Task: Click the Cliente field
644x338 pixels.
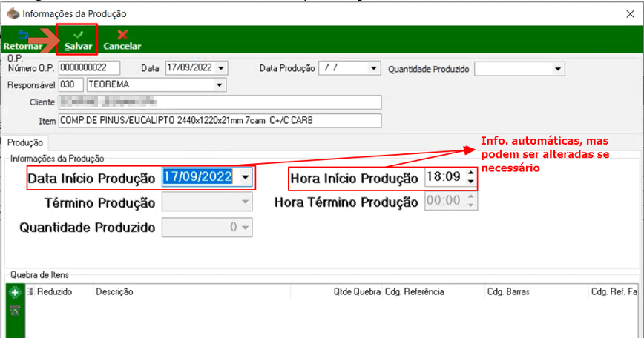Action: tap(220, 102)
